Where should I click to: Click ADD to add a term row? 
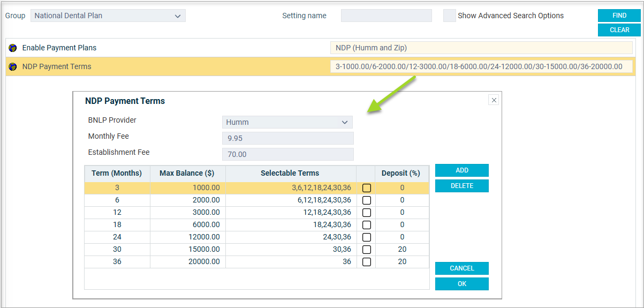tap(462, 170)
